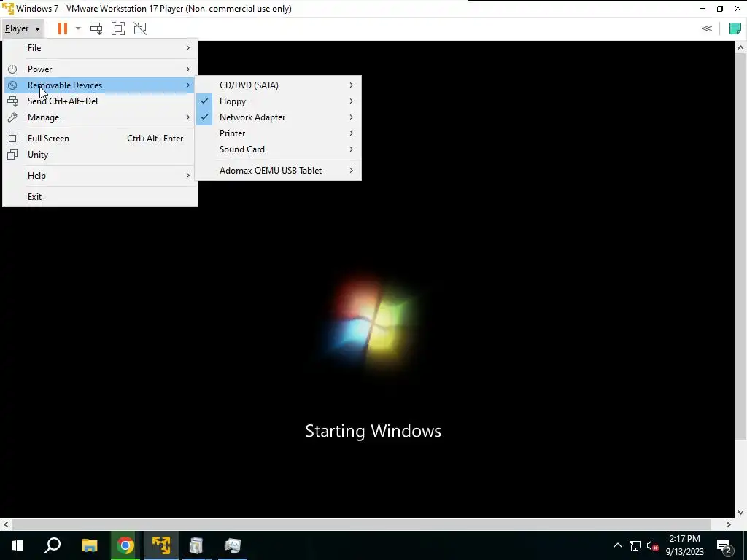Choose Send Ctrl+Alt+Del menu item

[x=100, y=101]
